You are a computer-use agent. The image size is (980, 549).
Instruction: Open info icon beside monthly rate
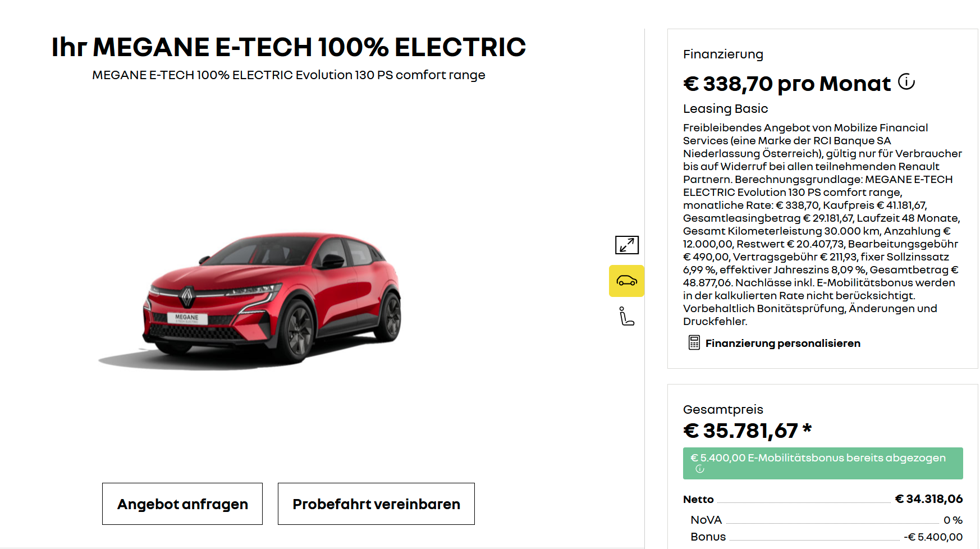906,82
